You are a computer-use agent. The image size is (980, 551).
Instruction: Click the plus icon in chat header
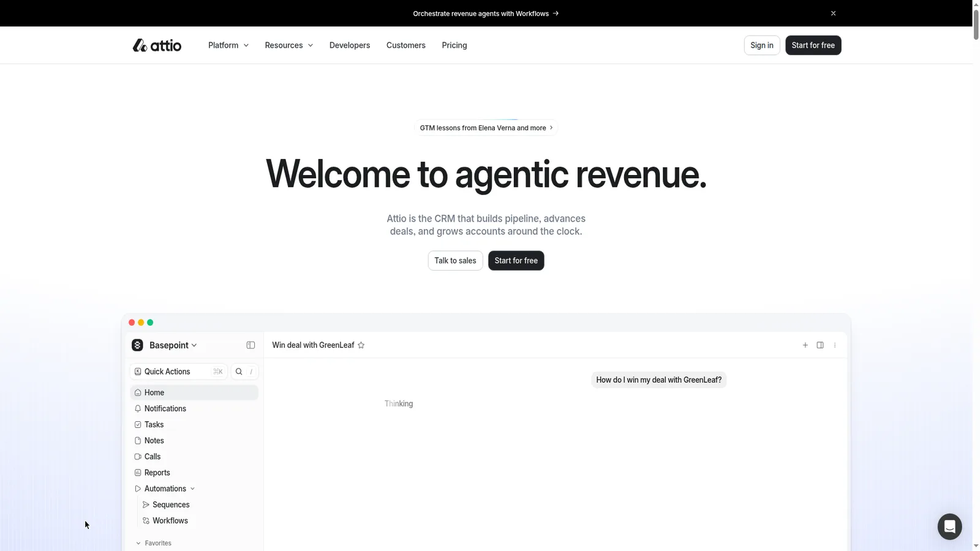pyautogui.click(x=805, y=345)
